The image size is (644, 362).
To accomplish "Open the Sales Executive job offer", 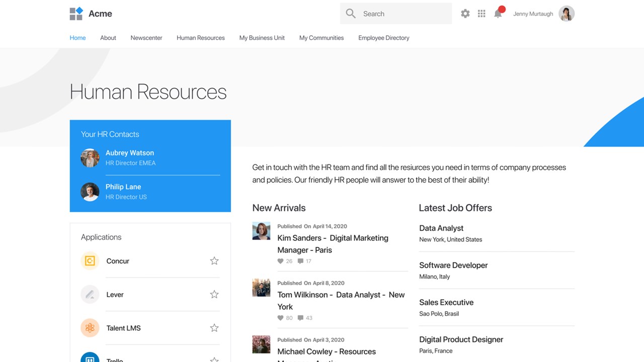I will pos(446,303).
